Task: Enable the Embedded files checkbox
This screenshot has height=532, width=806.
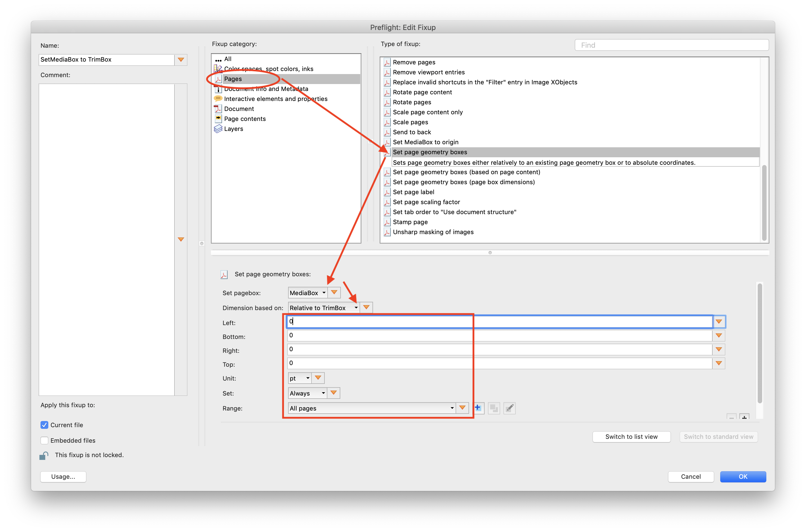Action: click(45, 440)
